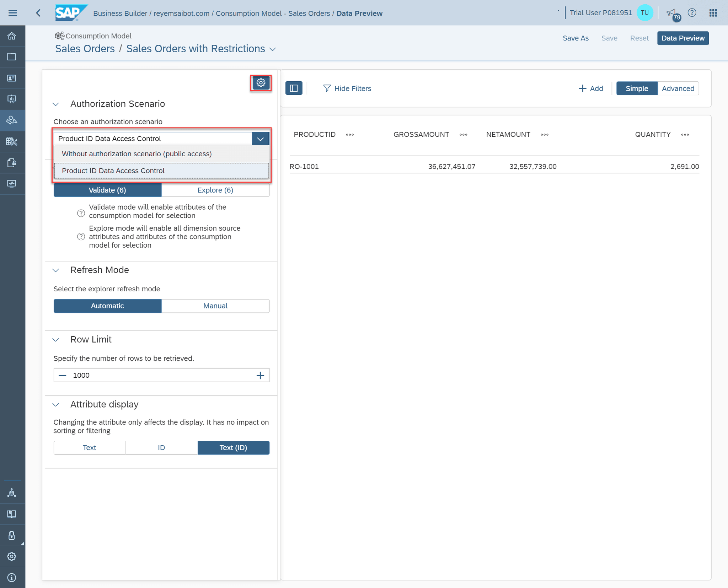Switch to Explore (6) mode tab
Screen dimensions: 728x588
(215, 190)
